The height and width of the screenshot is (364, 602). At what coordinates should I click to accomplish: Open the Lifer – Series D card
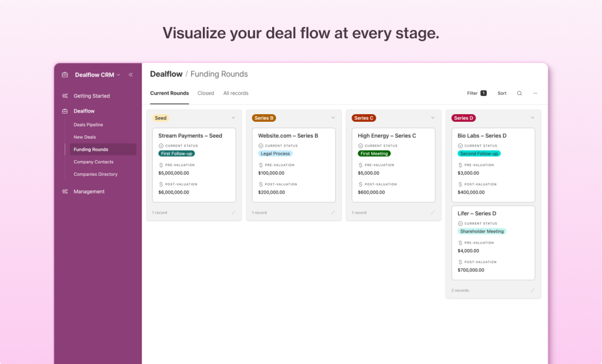click(x=493, y=243)
